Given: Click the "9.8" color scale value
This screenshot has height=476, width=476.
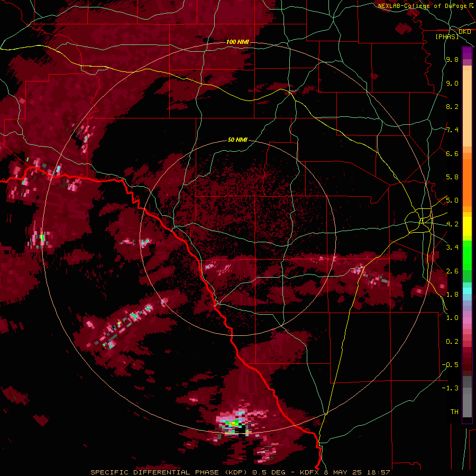Looking at the screenshot, I should 452,59.
